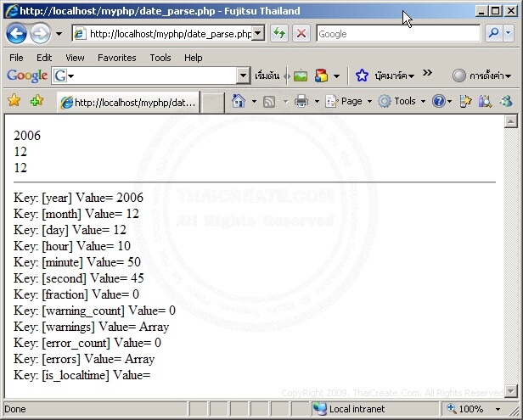Open the Favorites menu
523x420 pixels.
117,58
